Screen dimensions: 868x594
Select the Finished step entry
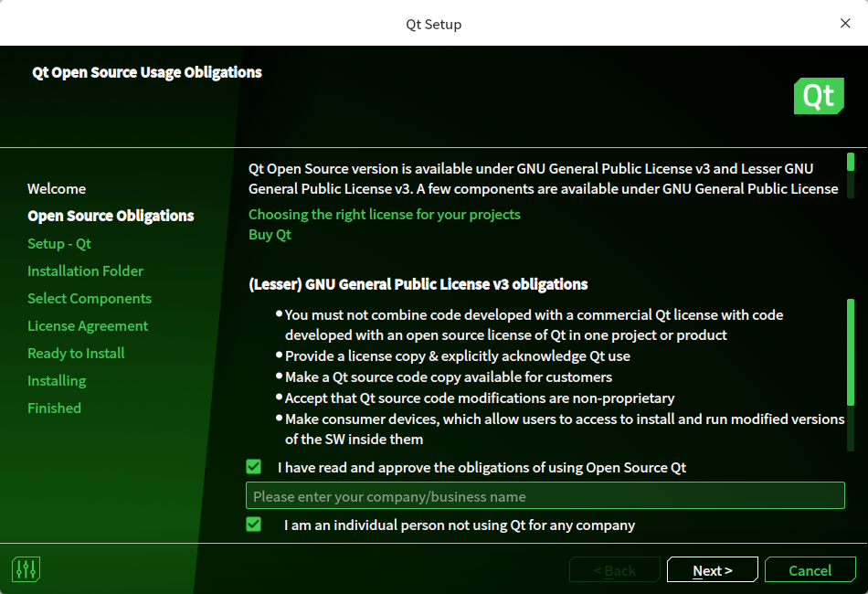pos(54,408)
